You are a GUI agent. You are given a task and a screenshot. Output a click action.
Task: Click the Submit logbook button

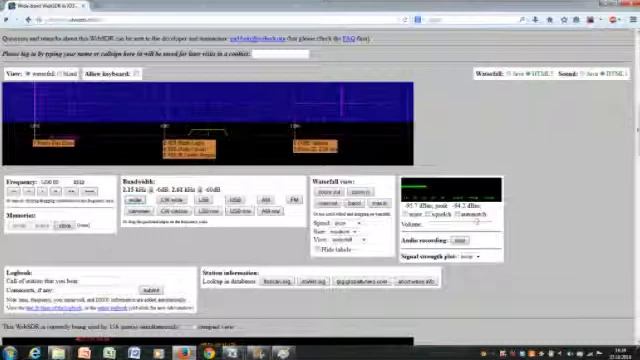(151, 290)
